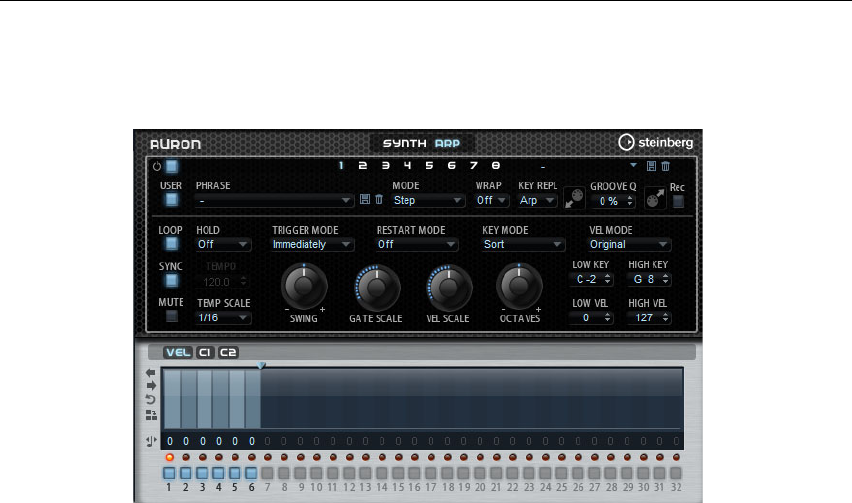Click the duplicate phrase icon
Image resolution: width=852 pixels, height=503 pixels.
151,415
